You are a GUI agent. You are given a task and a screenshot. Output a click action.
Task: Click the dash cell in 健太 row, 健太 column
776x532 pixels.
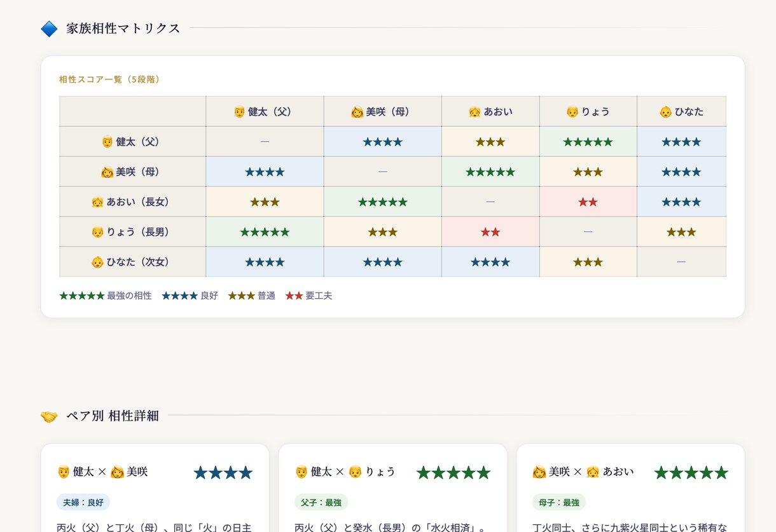265,142
